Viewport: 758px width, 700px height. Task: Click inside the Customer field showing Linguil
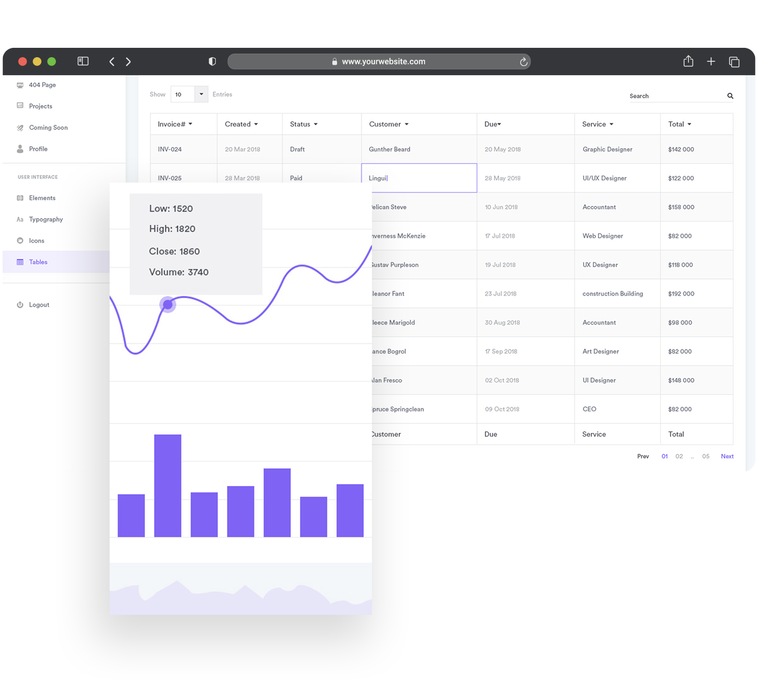click(x=419, y=178)
